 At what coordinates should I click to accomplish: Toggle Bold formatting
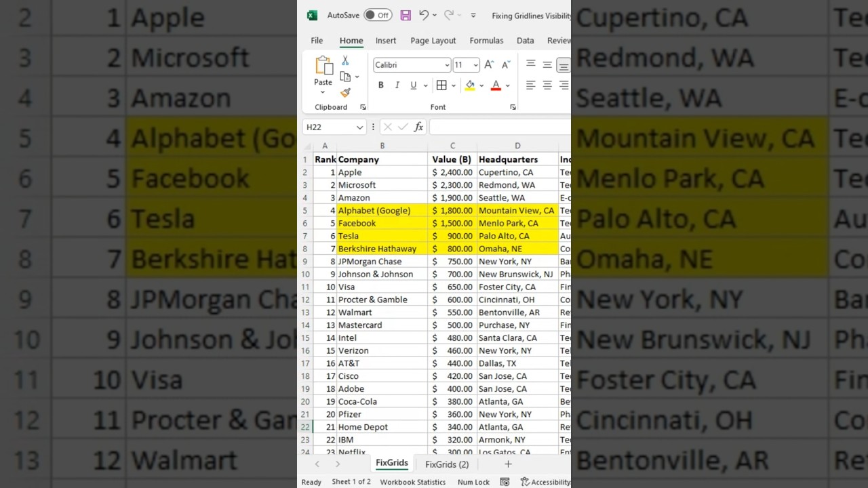tap(381, 85)
